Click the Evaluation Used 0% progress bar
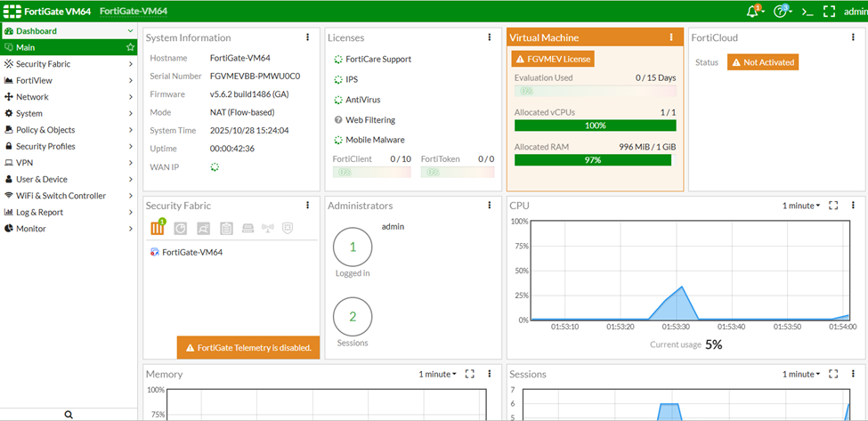The image size is (868, 421). (x=595, y=92)
